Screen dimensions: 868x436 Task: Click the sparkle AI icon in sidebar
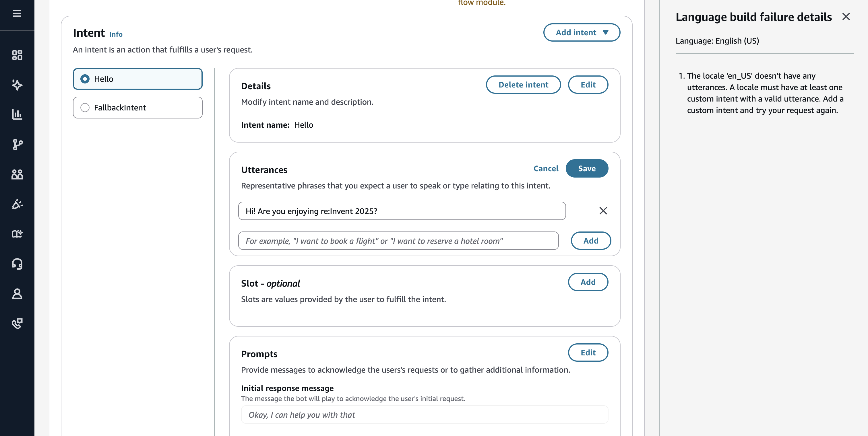point(17,85)
